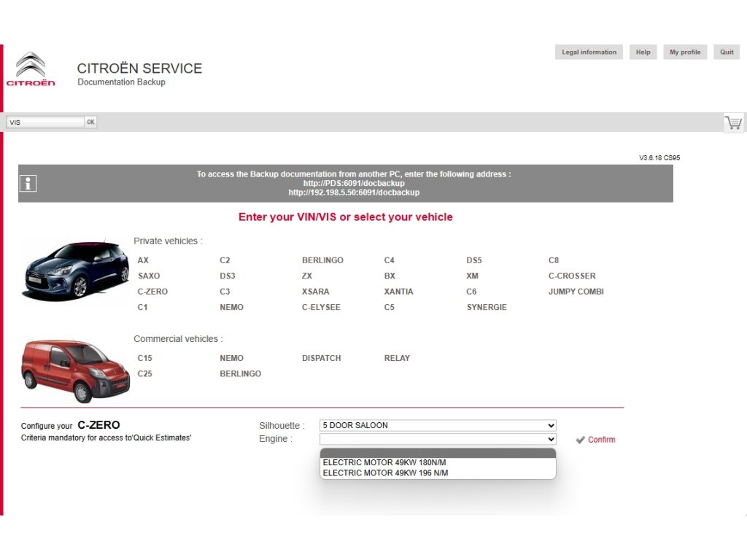Click the OK button next to VIS field
747x560 pixels.
click(x=90, y=122)
